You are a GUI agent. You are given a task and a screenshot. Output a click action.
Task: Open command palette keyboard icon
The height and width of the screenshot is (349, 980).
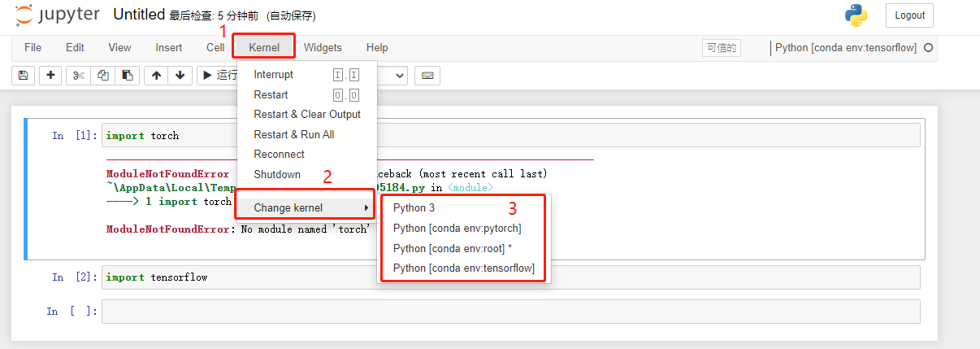427,76
